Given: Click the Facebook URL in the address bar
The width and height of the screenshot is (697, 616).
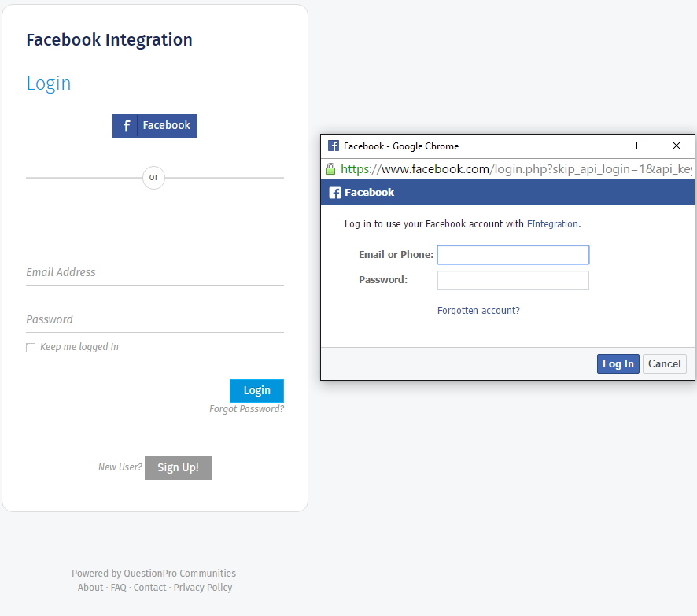Looking at the screenshot, I should click(x=515, y=169).
